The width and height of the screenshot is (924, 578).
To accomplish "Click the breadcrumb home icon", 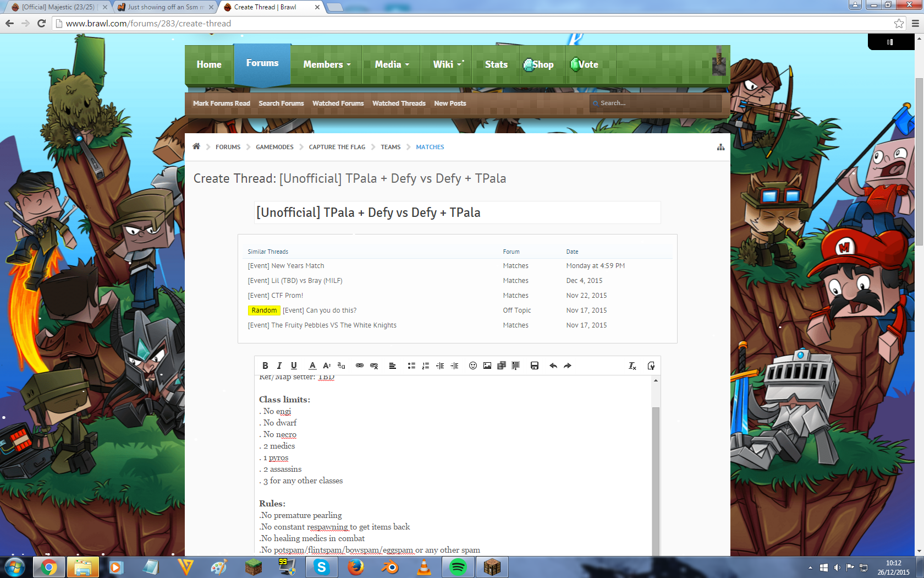I will pos(196,146).
